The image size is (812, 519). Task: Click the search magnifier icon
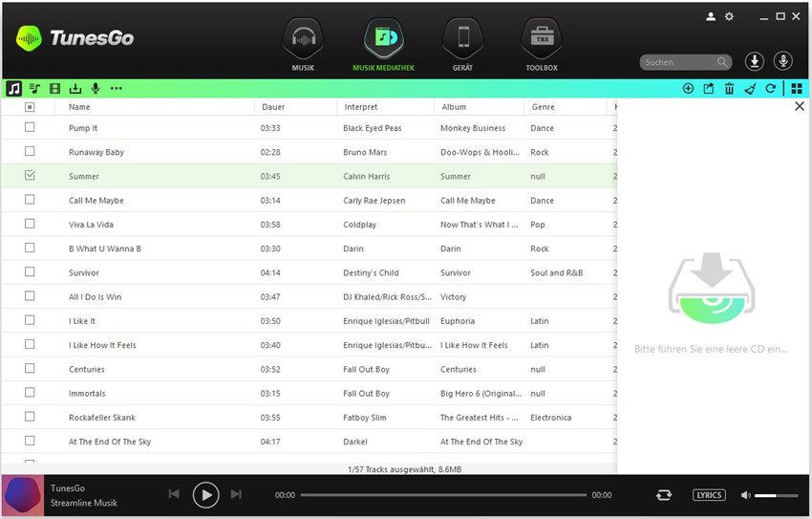point(722,62)
